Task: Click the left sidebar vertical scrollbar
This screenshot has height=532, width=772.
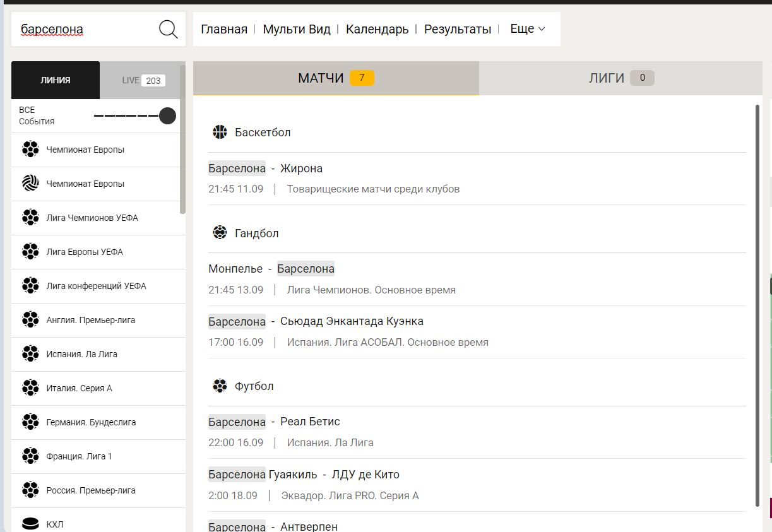Action: (x=182, y=139)
